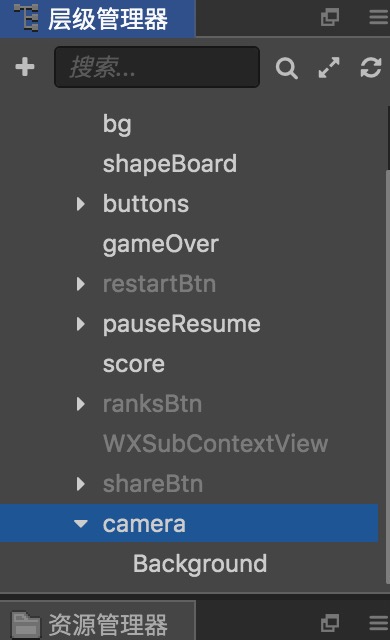Switch to the 资源管理器 tab

(x=98, y=622)
